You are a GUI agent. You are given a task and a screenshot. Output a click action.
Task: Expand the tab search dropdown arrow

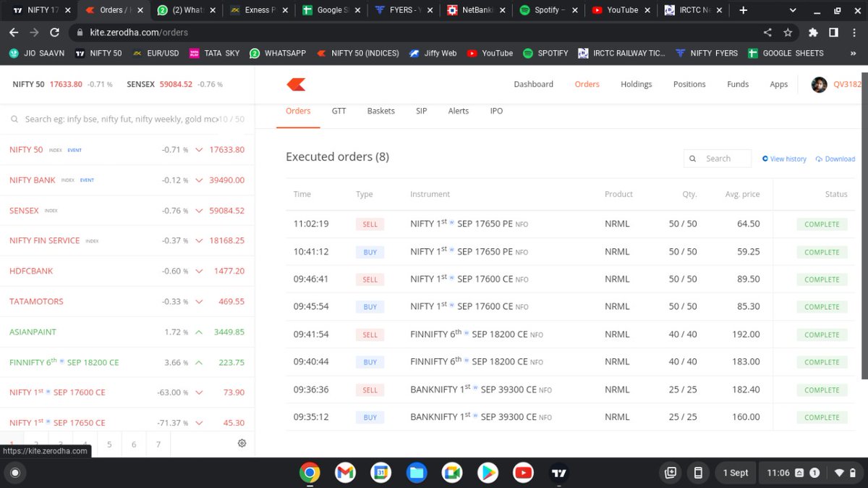(x=792, y=10)
